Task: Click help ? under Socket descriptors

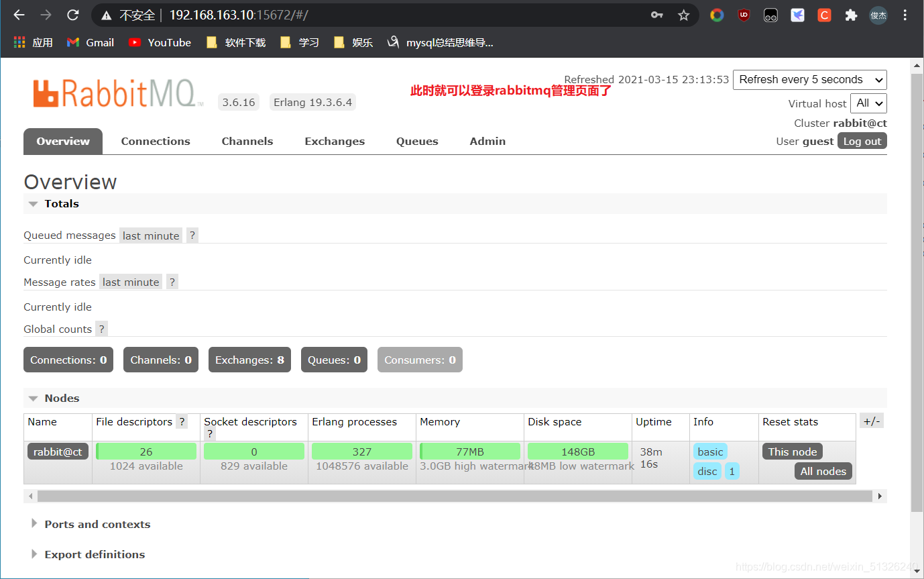Action: point(210,434)
